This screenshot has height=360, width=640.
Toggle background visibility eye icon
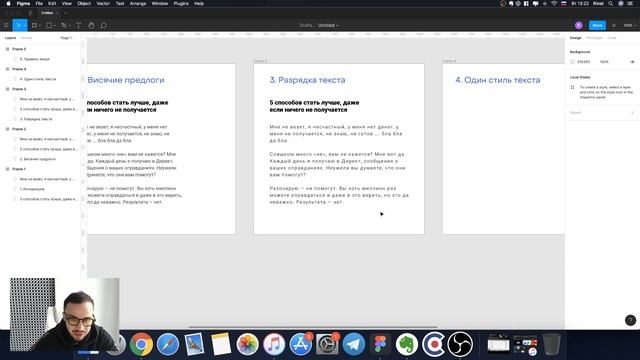point(632,62)
